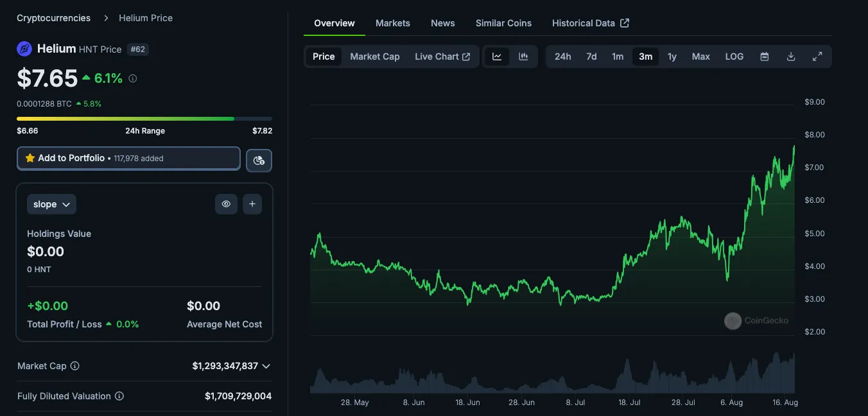Viewport: 868px width, 416px height.
Task: Click the 117,978 added text
Action: tap(139, 159)
